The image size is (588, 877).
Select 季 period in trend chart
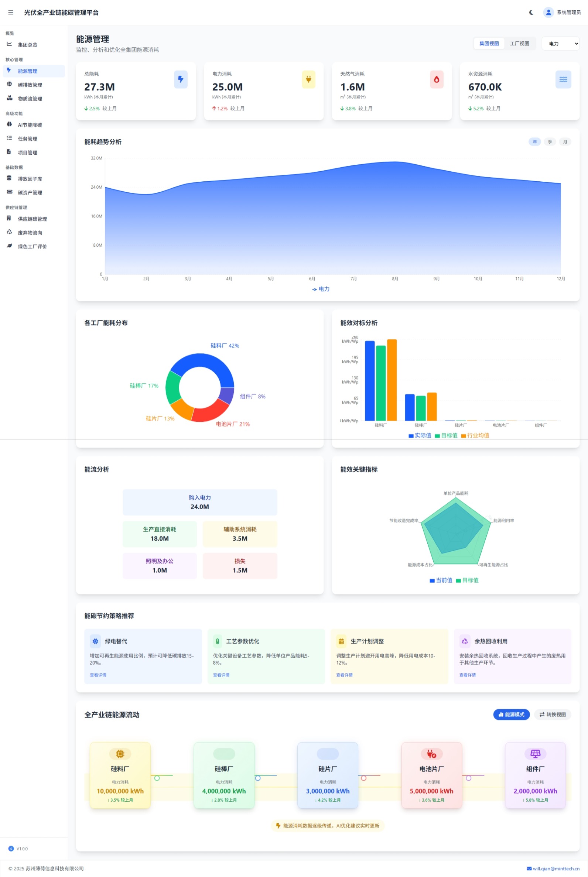click(x=550, y=142)
